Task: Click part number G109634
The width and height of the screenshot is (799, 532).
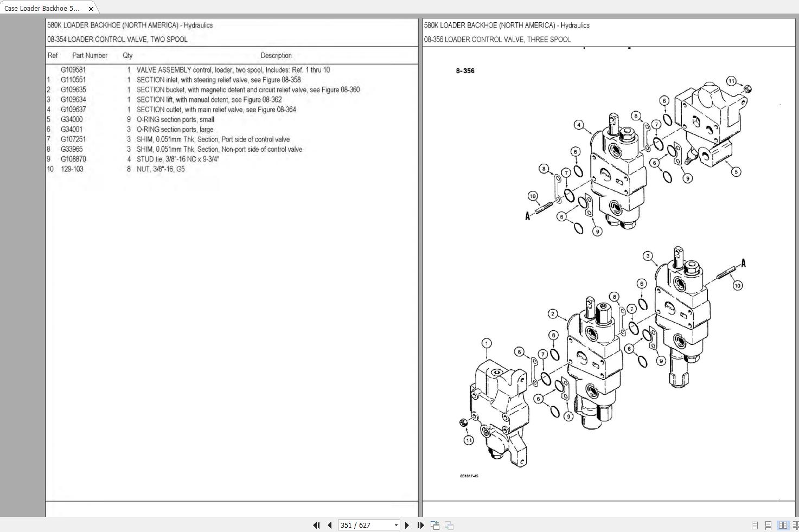Action: point(73,100)
